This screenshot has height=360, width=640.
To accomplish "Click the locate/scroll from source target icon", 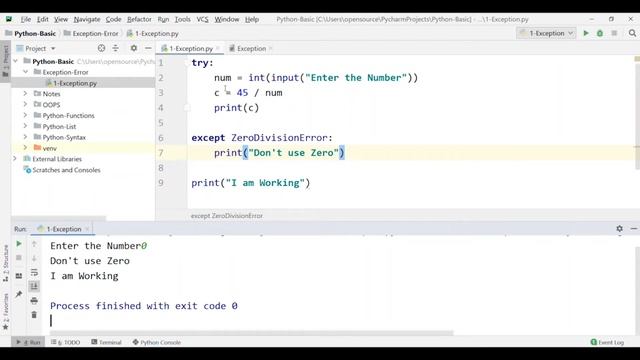I will [101, 48].
